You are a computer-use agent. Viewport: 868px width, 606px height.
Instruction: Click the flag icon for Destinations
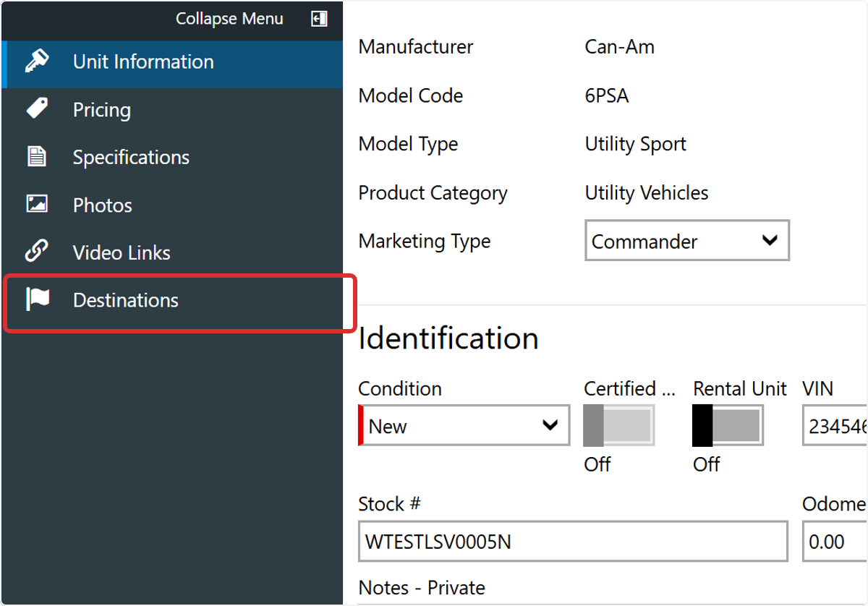[x=37, y=299]
